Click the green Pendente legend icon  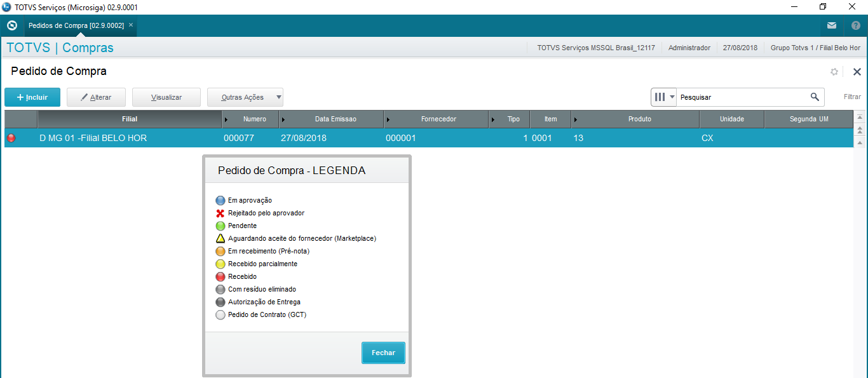(220, 226)
